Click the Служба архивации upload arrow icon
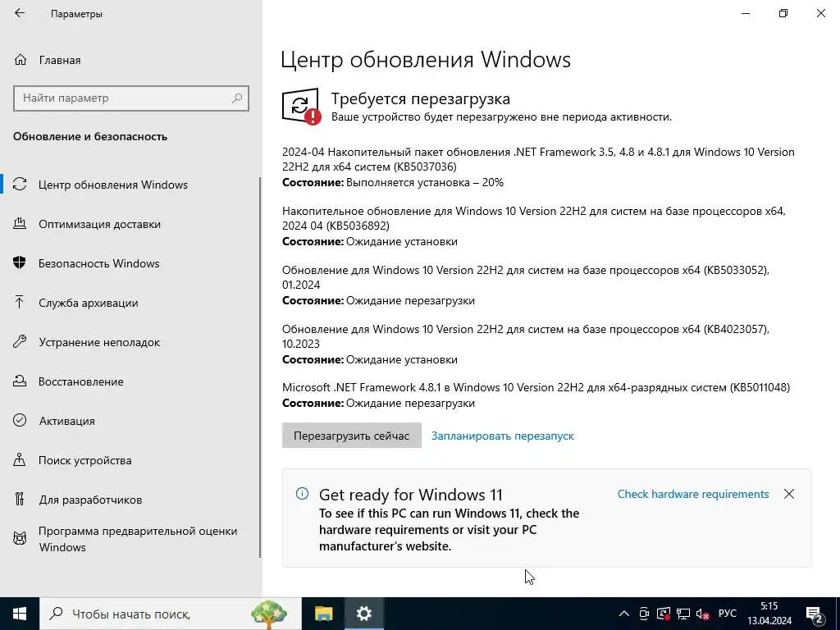The height and width of the screenshot is (630, 840). 20,303
